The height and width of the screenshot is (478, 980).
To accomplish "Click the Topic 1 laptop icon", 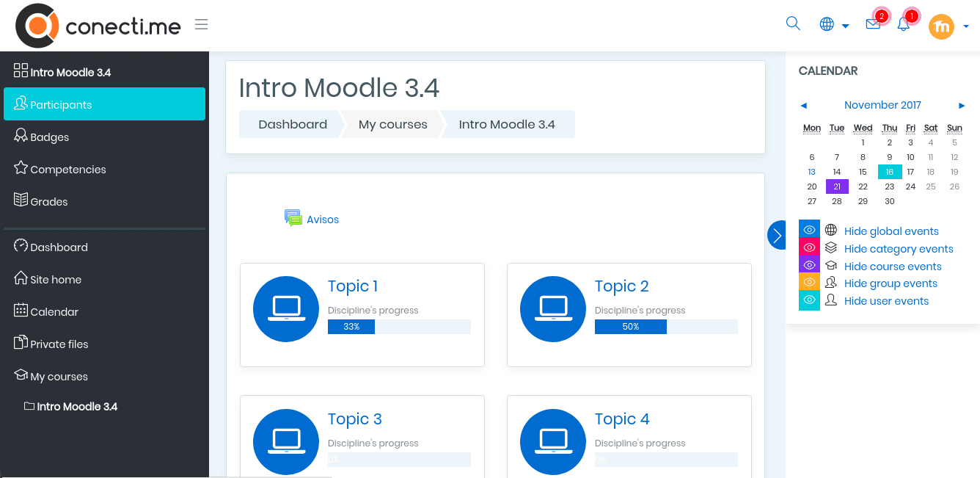I will pyautogui.click(x=286, y=309).
